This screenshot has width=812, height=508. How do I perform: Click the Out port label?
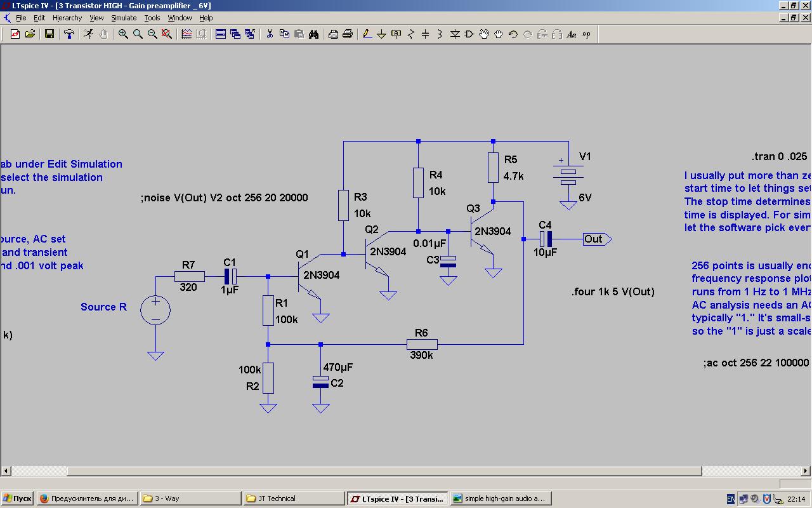coord(595,239)
